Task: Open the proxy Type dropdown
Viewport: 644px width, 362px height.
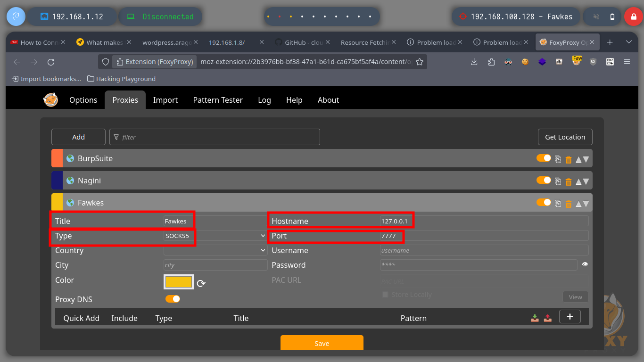Action: point(215,235)
